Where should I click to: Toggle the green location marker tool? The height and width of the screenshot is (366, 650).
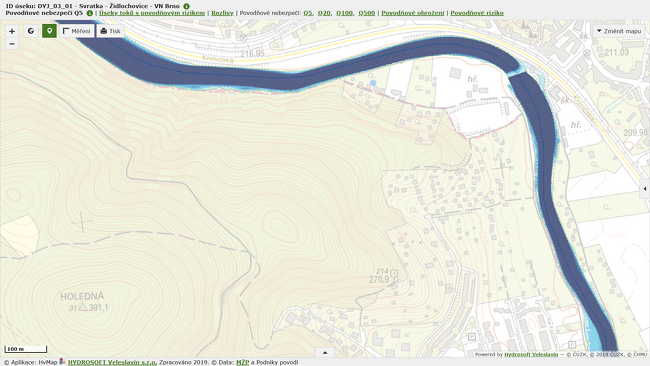(x=49, y=31)
